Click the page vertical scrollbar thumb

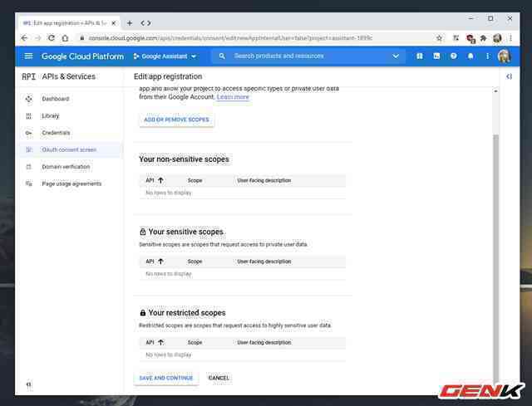(x=495, y=259)
